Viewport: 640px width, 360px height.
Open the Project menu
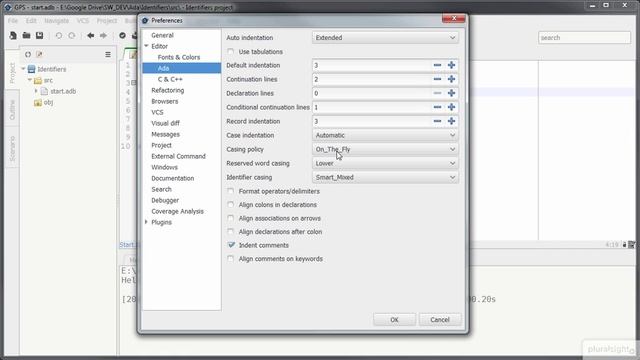(107, 20)
